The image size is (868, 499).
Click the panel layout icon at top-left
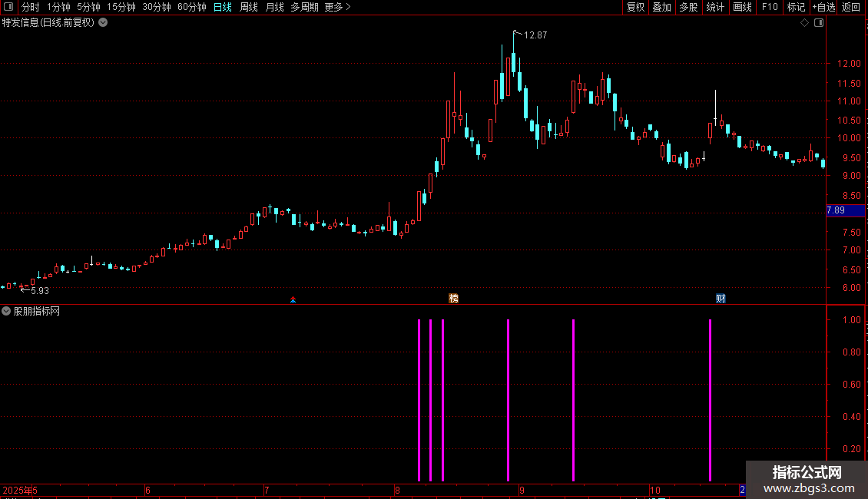coord(8,7)
